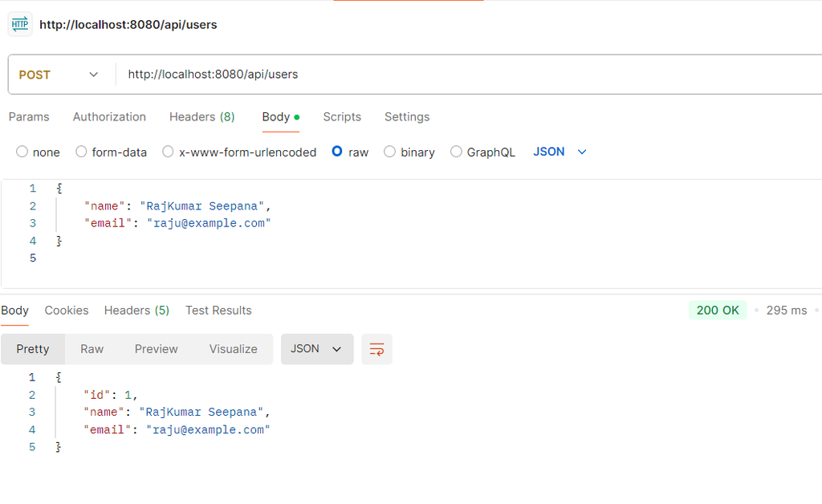This screenshot has height=504, width=822.
Task: Open the request Headers (8) tab
Action: [x=201, y=117]
